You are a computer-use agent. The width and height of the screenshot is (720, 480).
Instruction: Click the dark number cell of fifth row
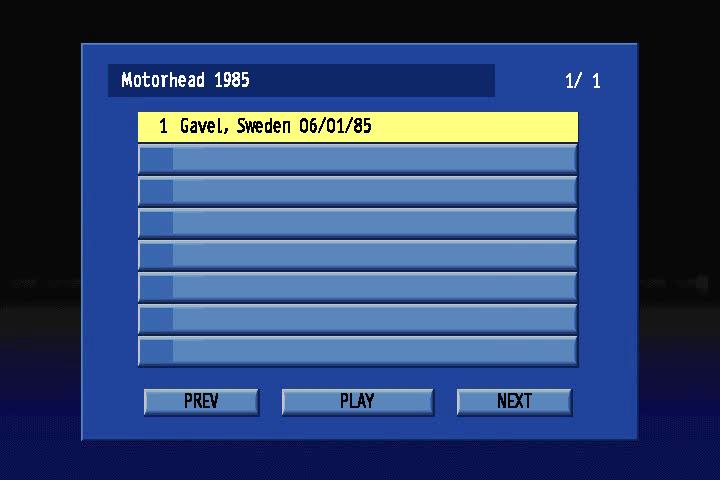[x=156, y=255]
